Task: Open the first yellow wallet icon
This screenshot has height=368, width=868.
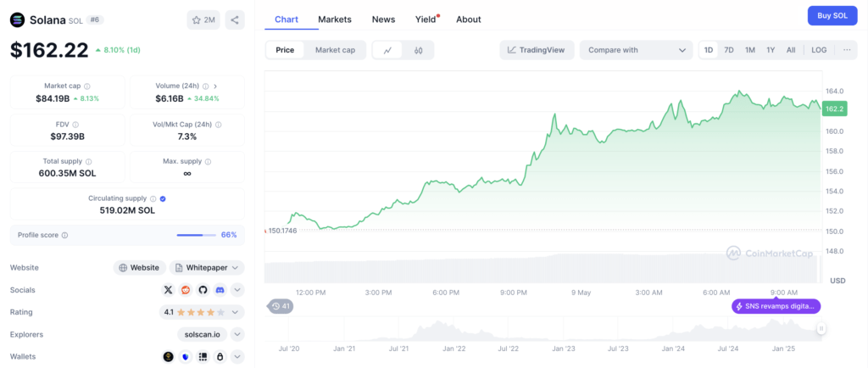Action: 169,357
